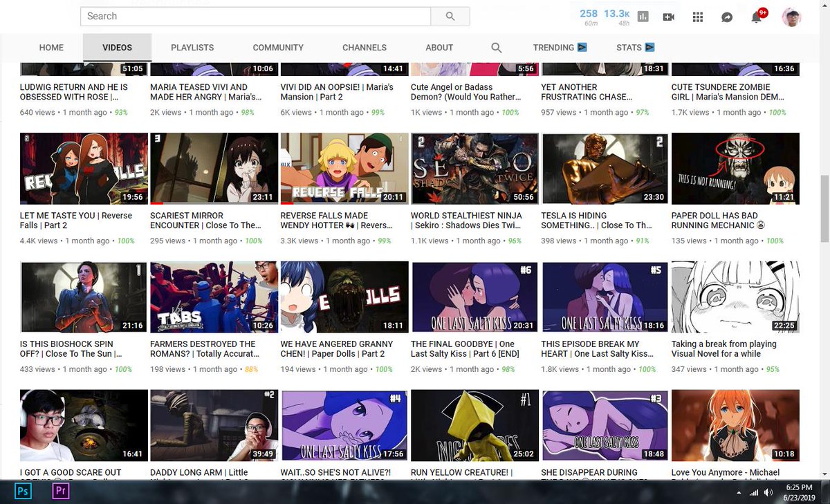The width and height of the screenshot is (830, 504).
Task: Open WORLD STEALTHIEST NINJA title link
Action: click(x=466, y=221)
